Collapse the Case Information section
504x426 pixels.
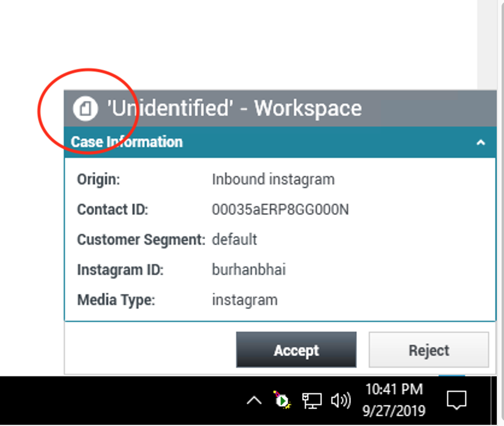click(480, 142)
